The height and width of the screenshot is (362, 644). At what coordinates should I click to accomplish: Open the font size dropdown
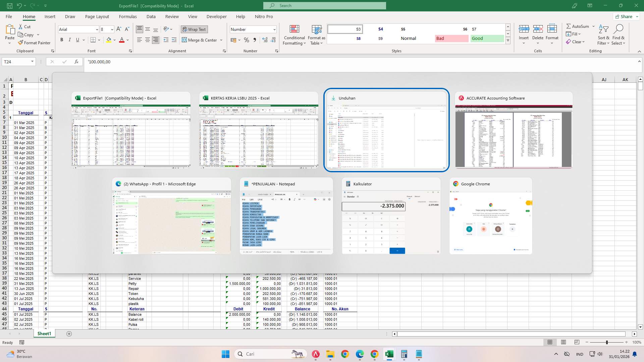pyautogui.click(x=112, y=29)
